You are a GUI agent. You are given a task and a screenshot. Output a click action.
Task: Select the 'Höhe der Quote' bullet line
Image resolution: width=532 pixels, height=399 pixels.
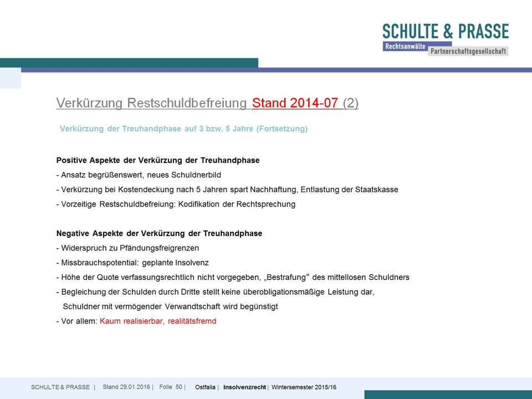point(233,277)
